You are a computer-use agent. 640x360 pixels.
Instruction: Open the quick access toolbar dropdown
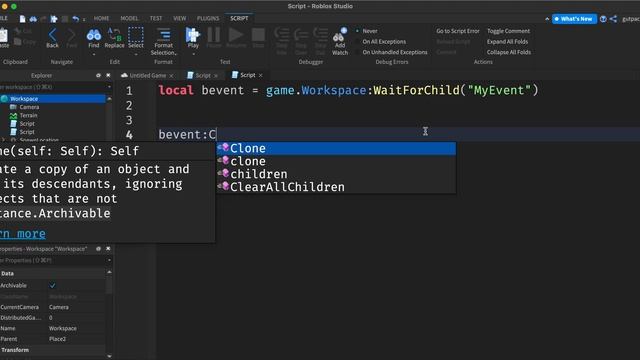pyautogui.click(x=84, y=19)
